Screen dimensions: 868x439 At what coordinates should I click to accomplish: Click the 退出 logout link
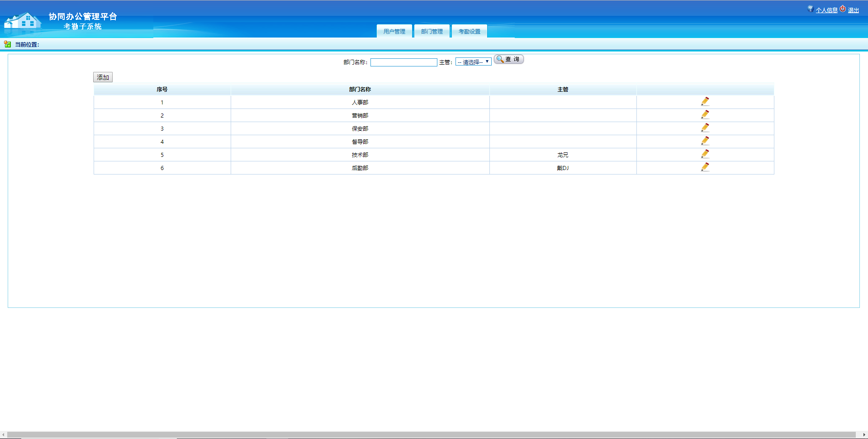pos(853,10)
